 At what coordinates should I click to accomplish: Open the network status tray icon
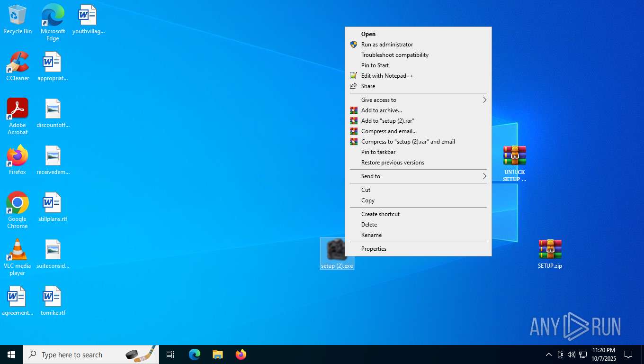click(583, 355)
